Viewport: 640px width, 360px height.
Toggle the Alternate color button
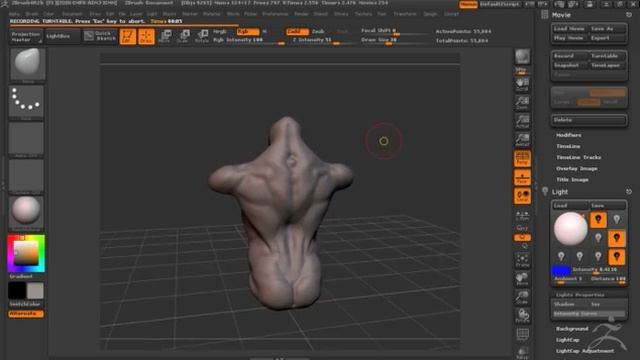[x=26, y=314]
